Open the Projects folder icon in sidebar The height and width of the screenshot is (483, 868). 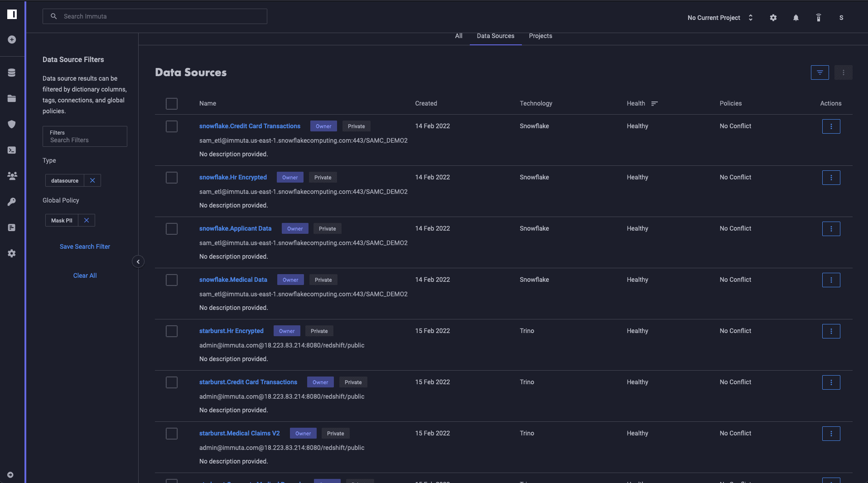pyautogui.click(x=12, y=98)
